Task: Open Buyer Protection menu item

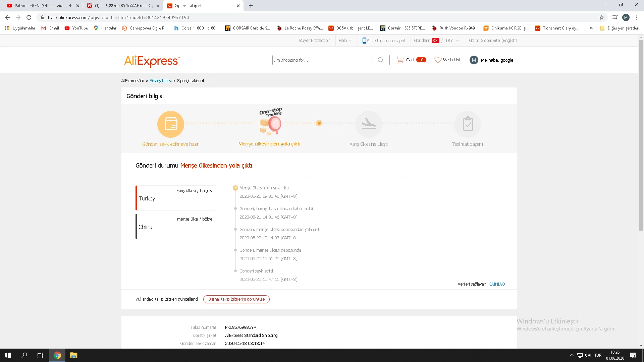Action: (314, 41)
